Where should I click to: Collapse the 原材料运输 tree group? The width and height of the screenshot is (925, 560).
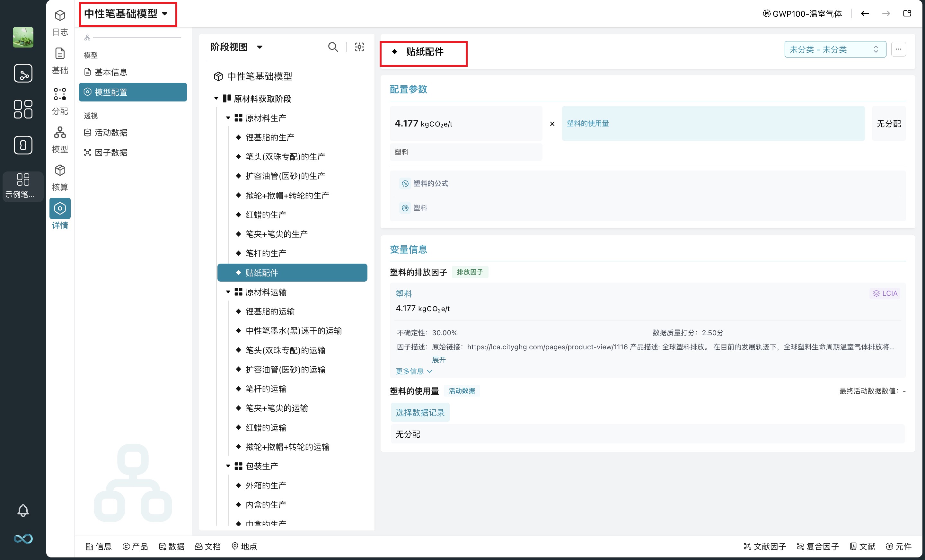coord(228,292)
